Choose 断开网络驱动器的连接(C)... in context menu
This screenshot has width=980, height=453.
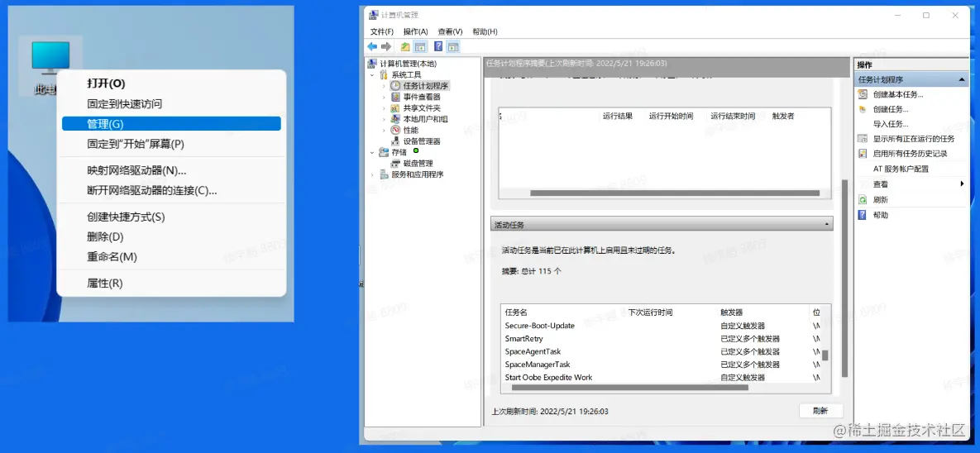(171, 191)
